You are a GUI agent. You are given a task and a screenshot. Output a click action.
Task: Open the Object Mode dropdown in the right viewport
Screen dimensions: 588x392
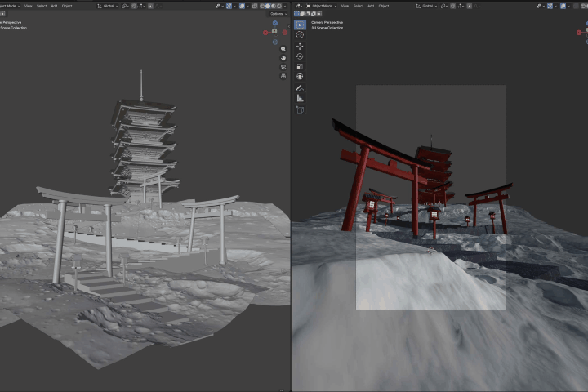[322, 6]
